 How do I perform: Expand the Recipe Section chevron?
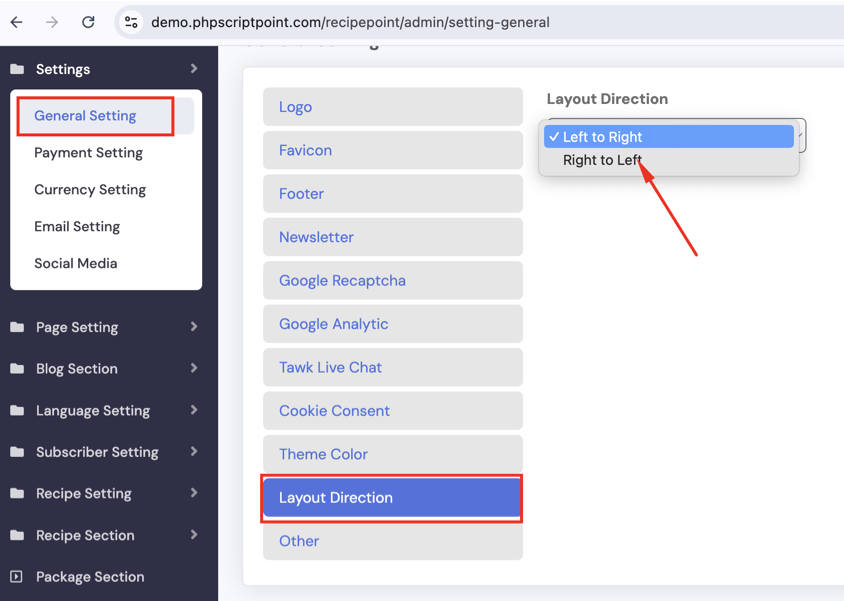click(x=194, y=535)
